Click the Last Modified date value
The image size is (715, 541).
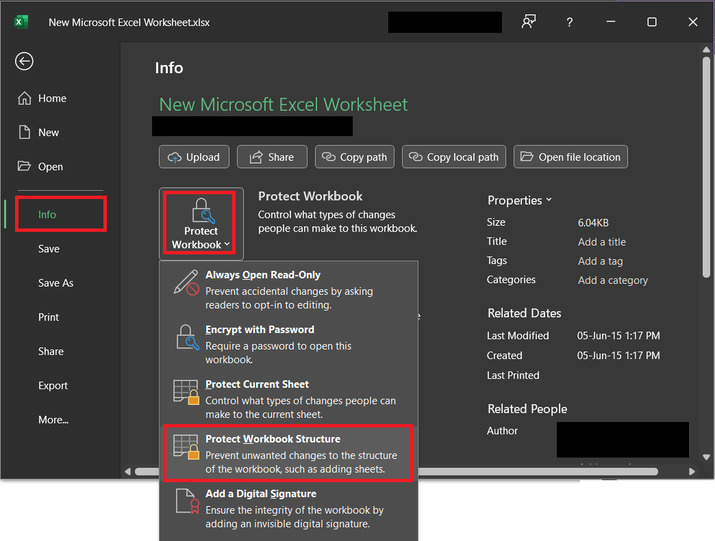pyautogui.click(x=618, y=336)
